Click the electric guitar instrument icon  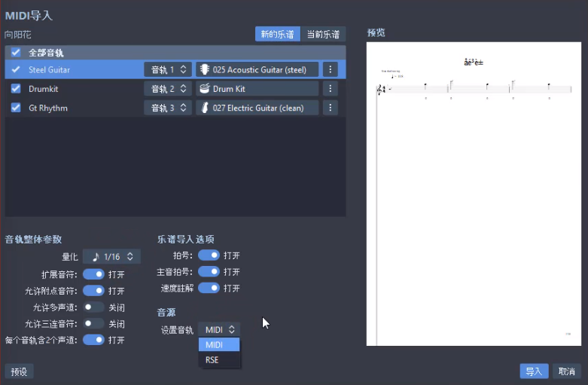coord(205,108)
